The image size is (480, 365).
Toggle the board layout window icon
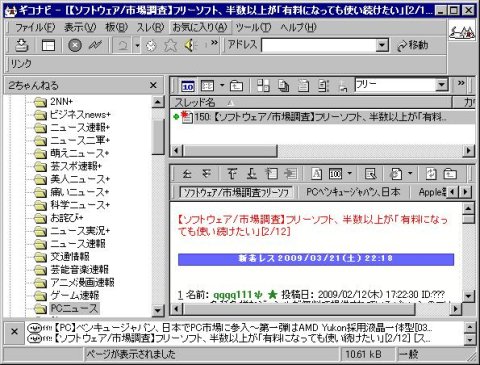(x=48, y=45)
